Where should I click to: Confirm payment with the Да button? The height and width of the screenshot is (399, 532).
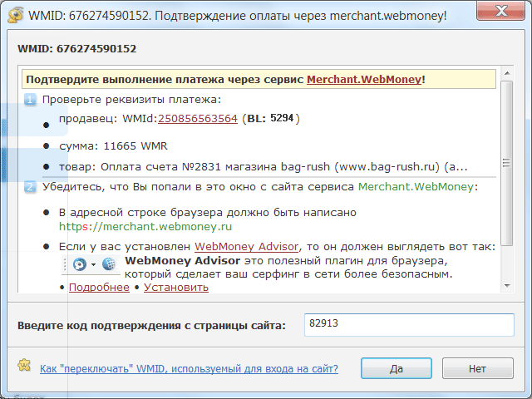pos(397,368)
